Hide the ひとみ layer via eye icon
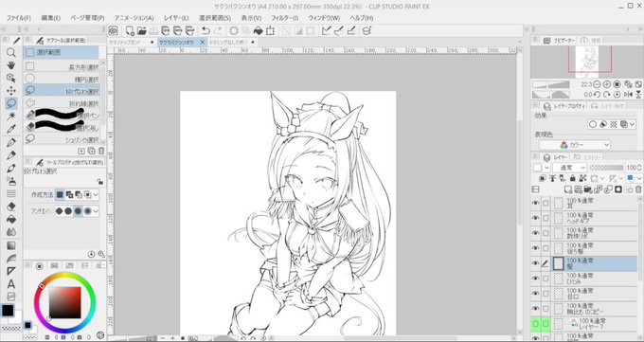The height and width of the screenshot is (342, 644). [535, 279]
